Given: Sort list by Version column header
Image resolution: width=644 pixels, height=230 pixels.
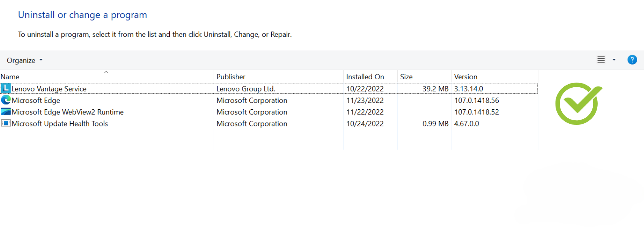Looking at the screenshot, I should tap(466, 77).
